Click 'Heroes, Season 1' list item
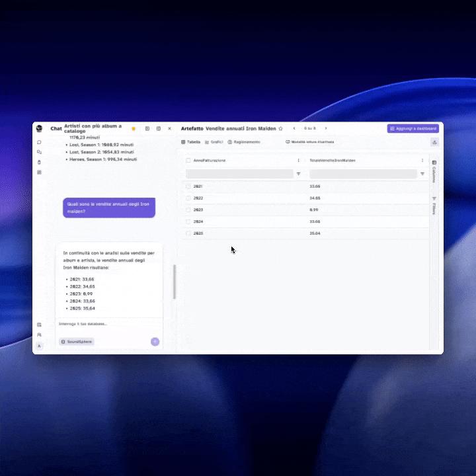The height and width of the screenshot is (476, 476). 103,159
